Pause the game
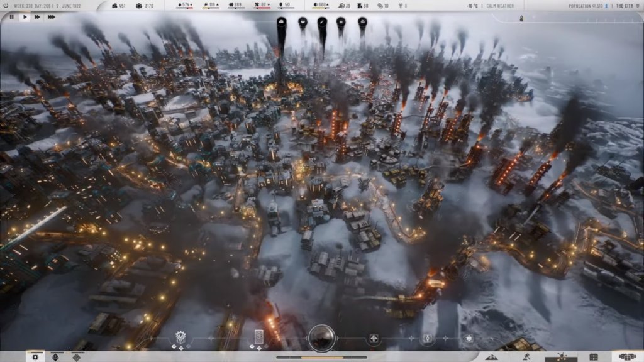This screenshot has width=644, height=362. tap(11, 17)
